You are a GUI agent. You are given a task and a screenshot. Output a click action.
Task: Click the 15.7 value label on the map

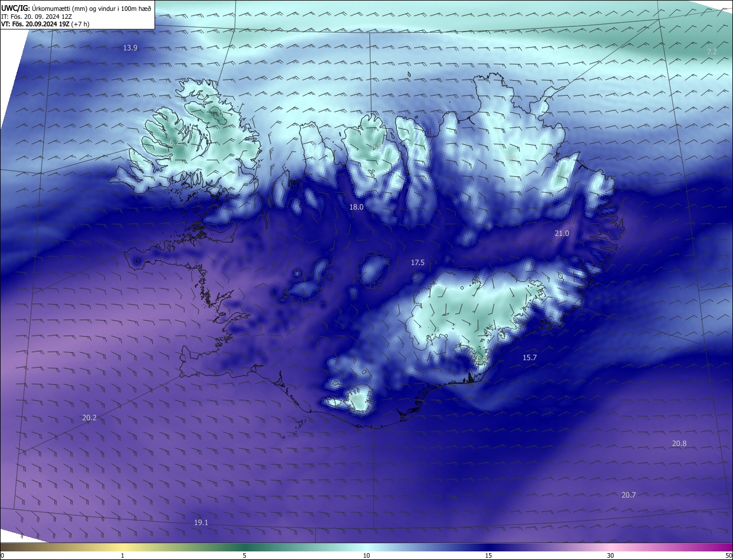[530, 357]
